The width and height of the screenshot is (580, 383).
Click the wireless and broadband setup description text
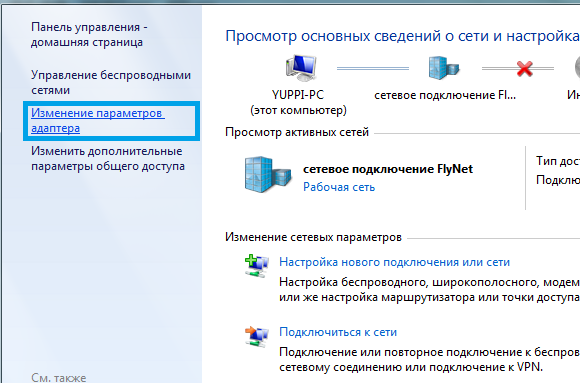pyautogui.click(x=429, y=290)
